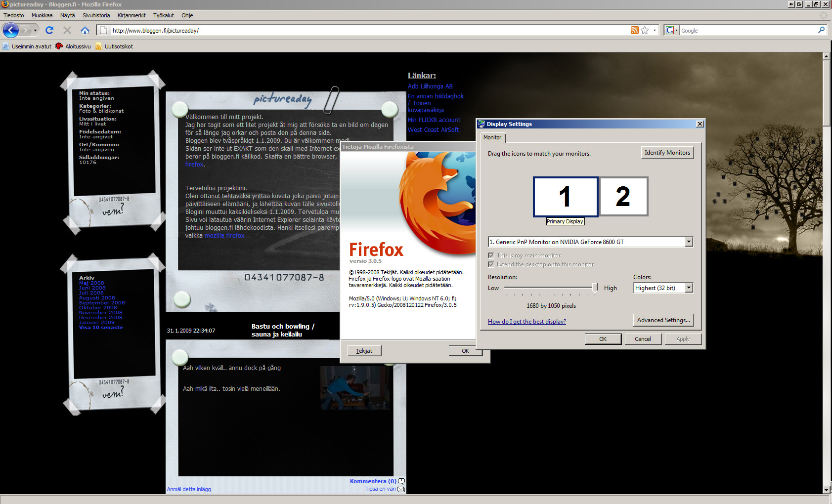832x504 pixels.
Task: Open the Muokkaa menu
Action: click(42, 15)
